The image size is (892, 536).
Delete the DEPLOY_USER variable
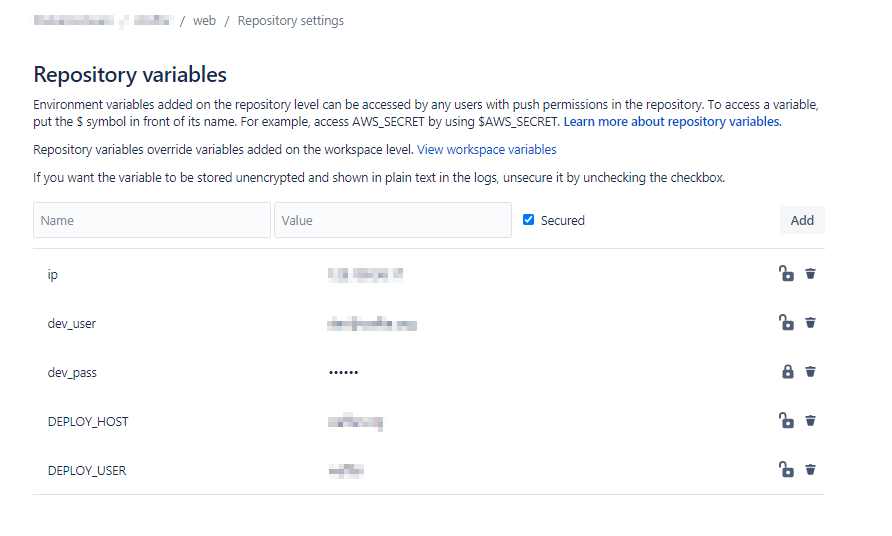coord(810,469)
